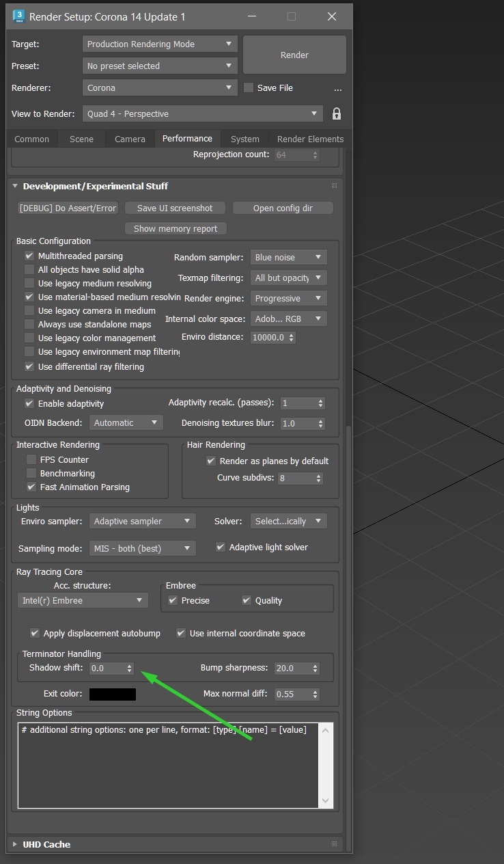Open the Render Elements tab
Image resolution: width=504 pixels, height=864 pixels.
click(x=310, y=139)
